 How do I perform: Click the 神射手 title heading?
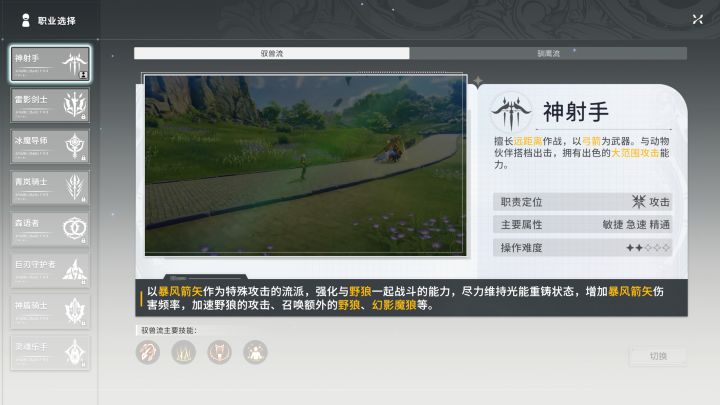coord(576,112)
